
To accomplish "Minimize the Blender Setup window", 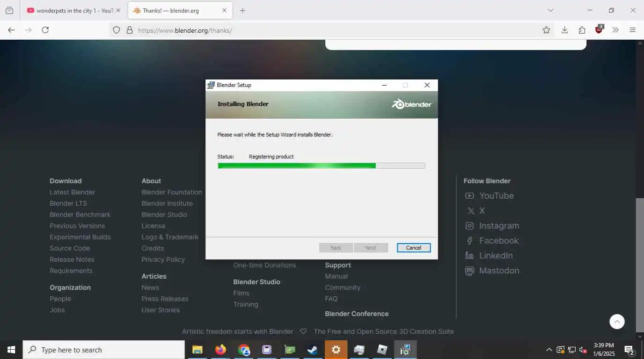I will (x=384, y=85).
